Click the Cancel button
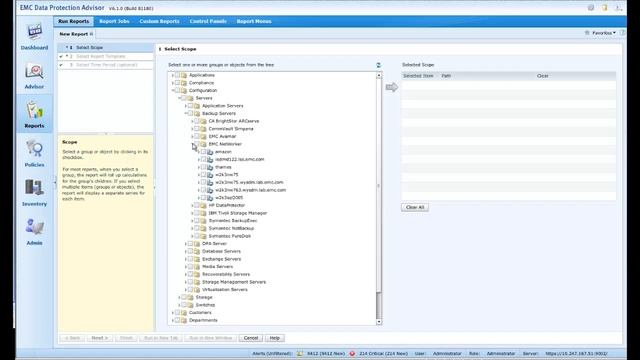The image size is (640, 360). point(251,338)
